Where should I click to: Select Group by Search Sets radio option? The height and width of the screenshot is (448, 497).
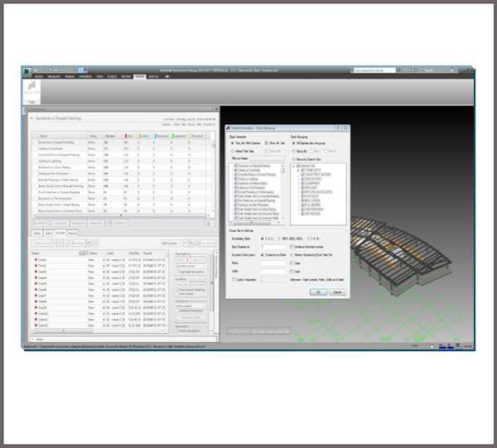pyautogui.click(x=293, y=159)
